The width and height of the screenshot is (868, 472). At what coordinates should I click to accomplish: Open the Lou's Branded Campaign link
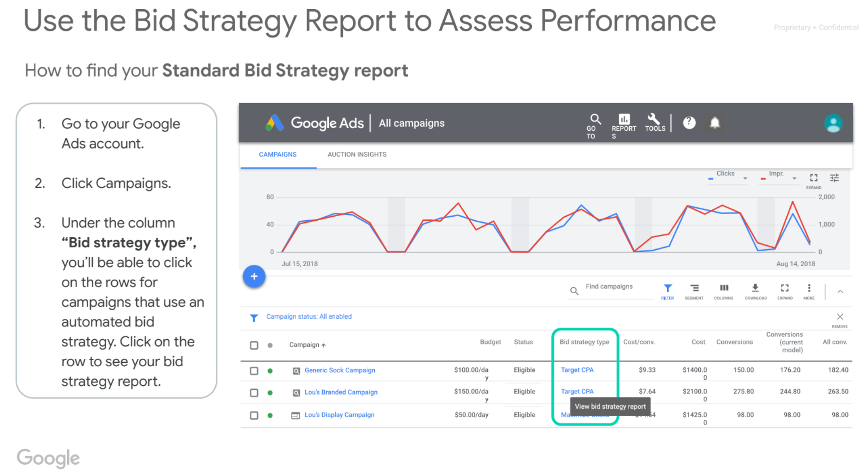pyautogui.click(x=341, y=392)
